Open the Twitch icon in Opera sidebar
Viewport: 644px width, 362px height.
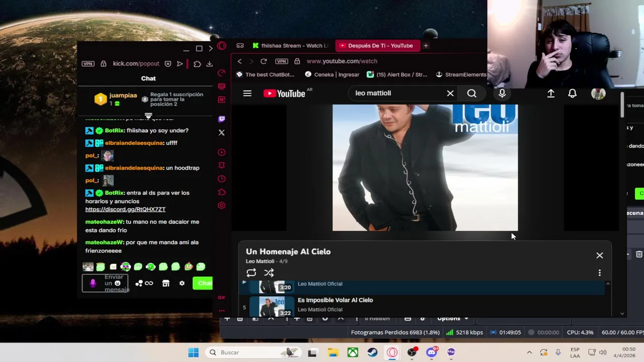221,119
